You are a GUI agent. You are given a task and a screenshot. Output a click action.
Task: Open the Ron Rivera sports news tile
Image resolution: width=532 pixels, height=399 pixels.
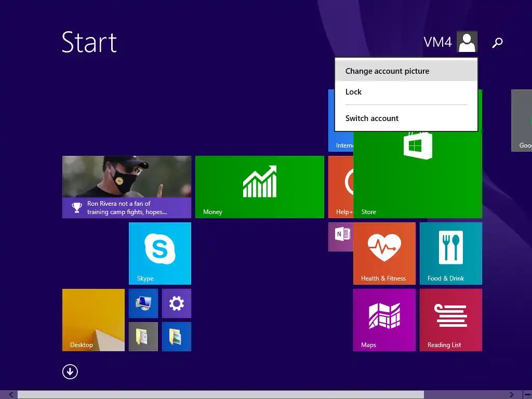(127, 187)
